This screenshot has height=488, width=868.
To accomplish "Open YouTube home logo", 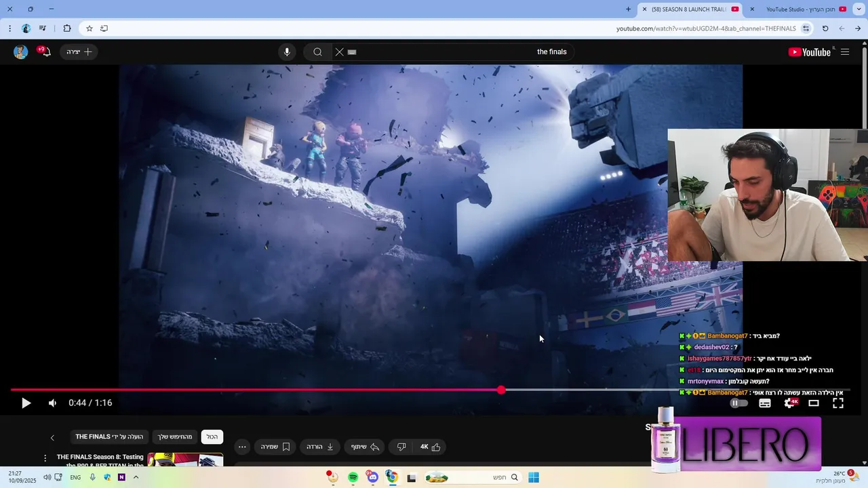I will click(x=809, y=52).
